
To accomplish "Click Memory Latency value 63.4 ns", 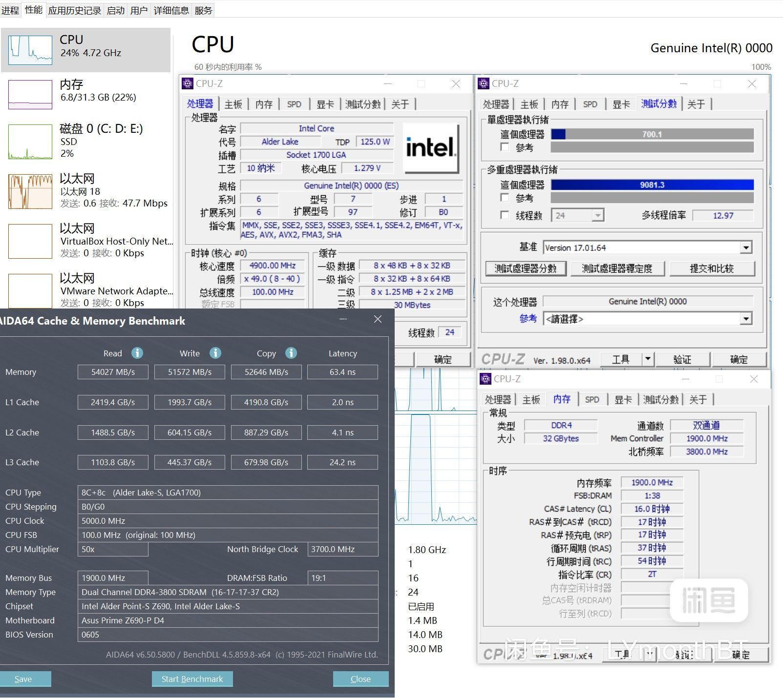I will [x=342, y=372].
